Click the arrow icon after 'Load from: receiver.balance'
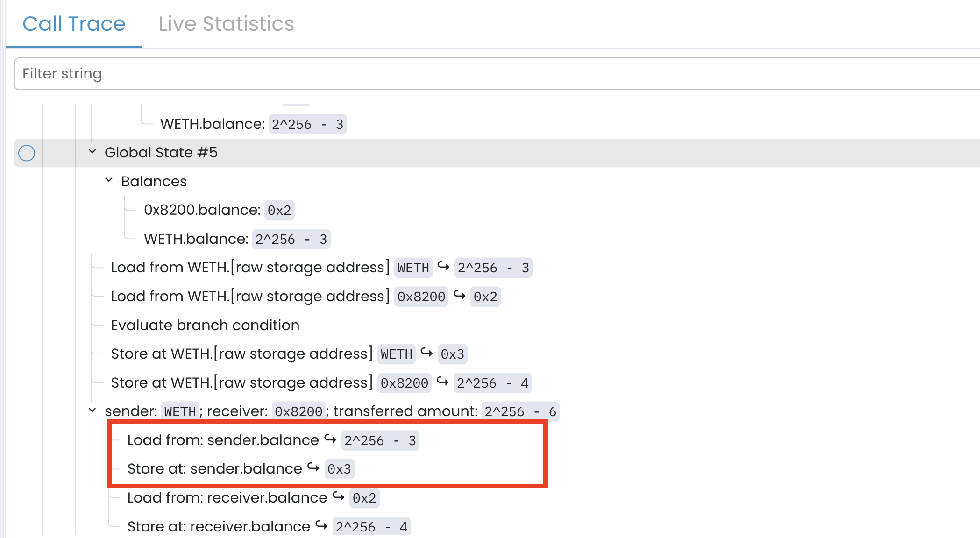980x538 pixels. (x=339, y=496)
